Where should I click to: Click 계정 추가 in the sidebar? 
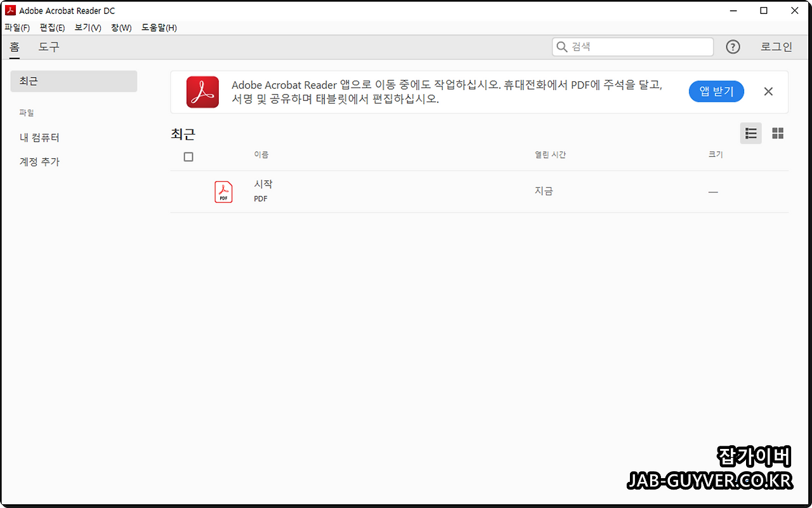click(x=39, y=162)
